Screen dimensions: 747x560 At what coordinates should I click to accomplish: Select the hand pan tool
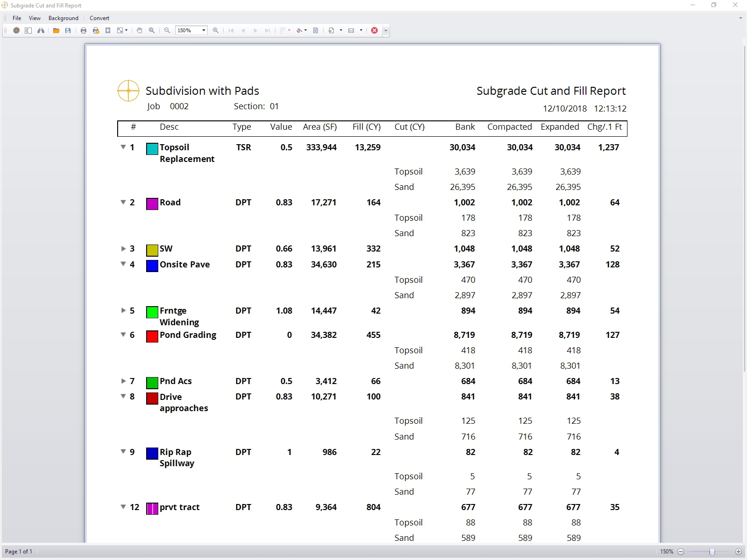(x=140, y=30)
